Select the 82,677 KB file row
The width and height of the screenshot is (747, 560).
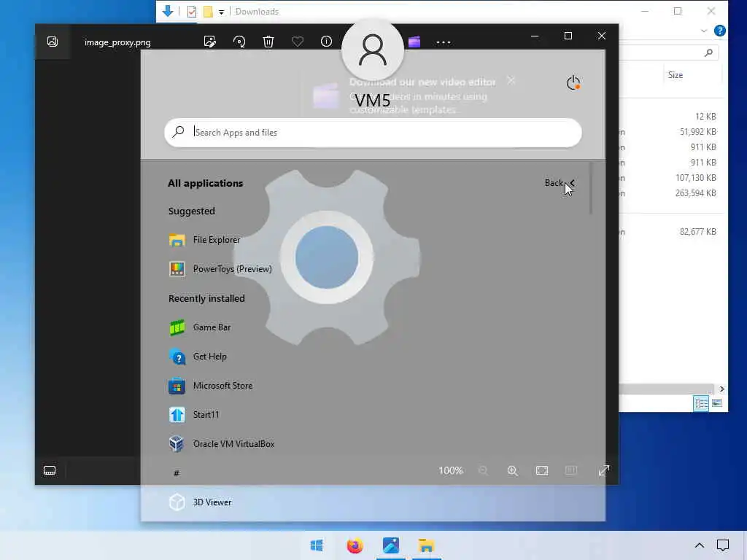(x=670, y=232)
